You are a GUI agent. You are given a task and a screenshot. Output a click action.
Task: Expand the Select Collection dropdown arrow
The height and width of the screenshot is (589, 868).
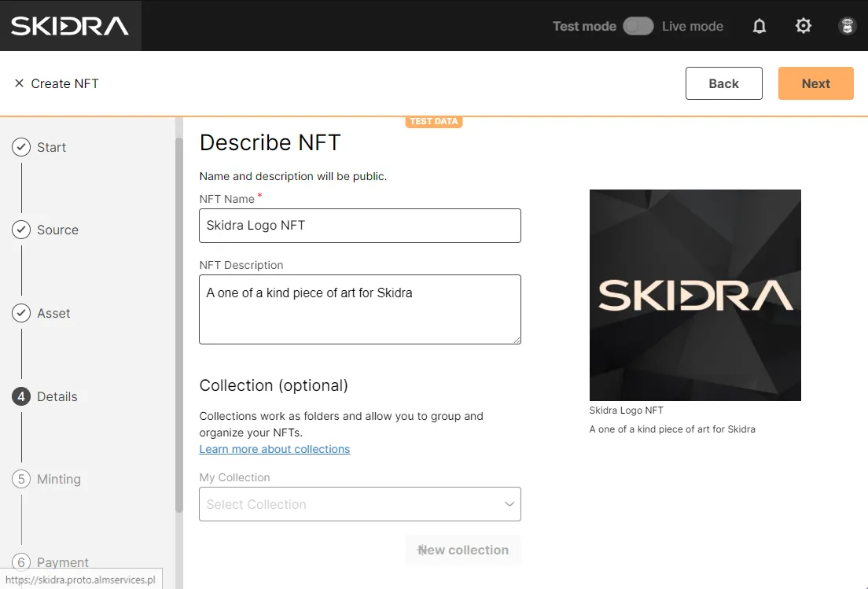(x=509, y=504)
